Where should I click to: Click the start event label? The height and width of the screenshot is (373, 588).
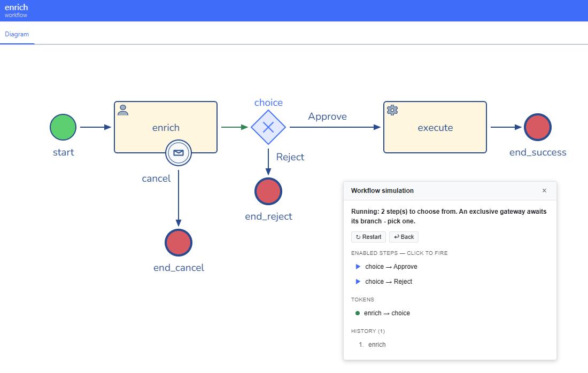pos(64,152)
